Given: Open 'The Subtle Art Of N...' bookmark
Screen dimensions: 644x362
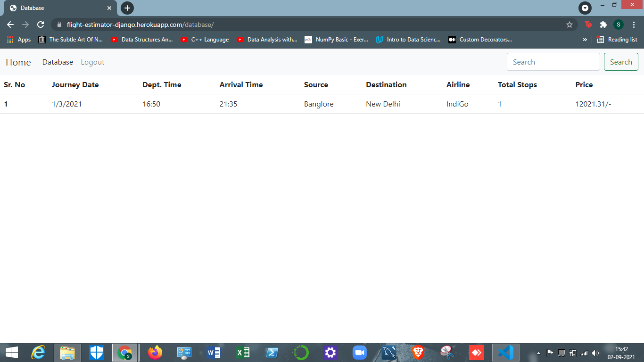Looking at the screenshot, I should pos(71,40).
